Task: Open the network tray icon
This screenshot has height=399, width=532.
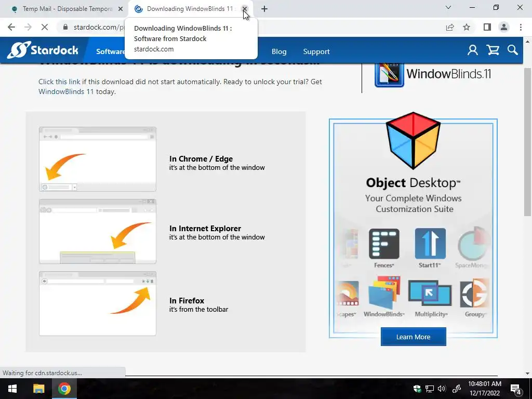Action: pyautogui.click(x=430, y=389)
